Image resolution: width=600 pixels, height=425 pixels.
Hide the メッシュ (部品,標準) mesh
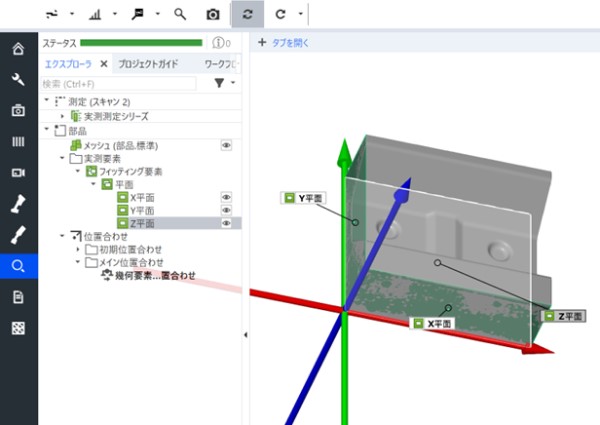point(226,145)
